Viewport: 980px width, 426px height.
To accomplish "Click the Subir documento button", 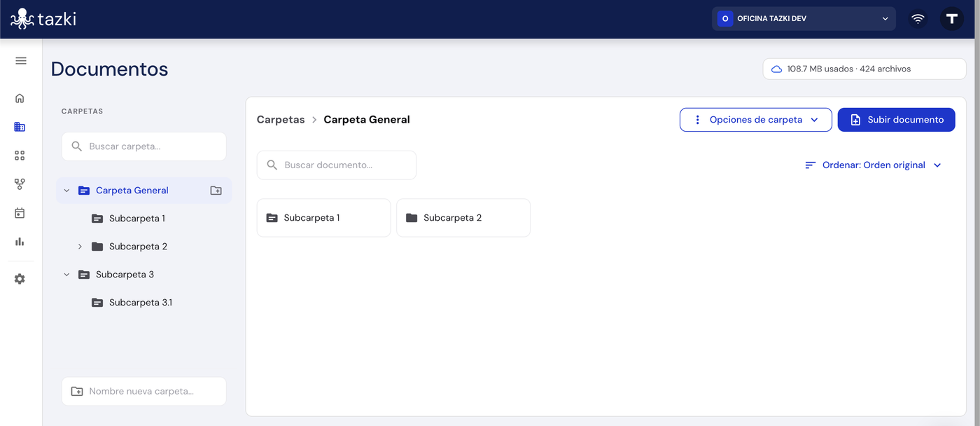I will pos(897,120).
